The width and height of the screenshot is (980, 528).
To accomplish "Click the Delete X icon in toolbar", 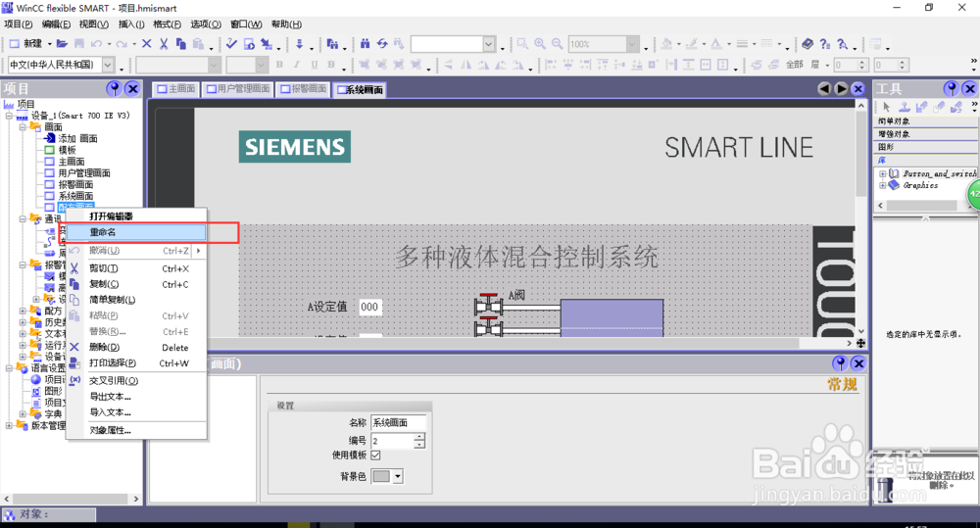I will 147,44.
